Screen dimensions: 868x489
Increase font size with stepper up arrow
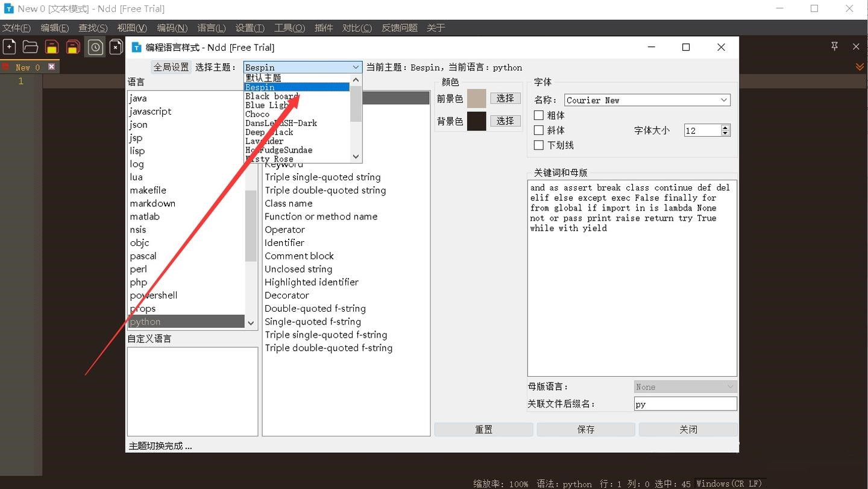click(x=725, y=127)
